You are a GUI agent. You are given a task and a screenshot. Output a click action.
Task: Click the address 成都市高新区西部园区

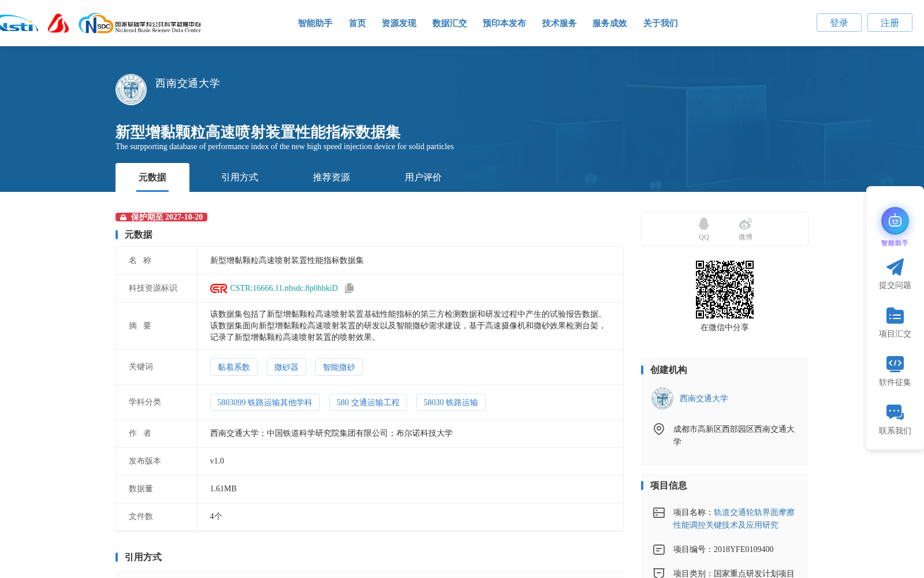pos(734,435)
